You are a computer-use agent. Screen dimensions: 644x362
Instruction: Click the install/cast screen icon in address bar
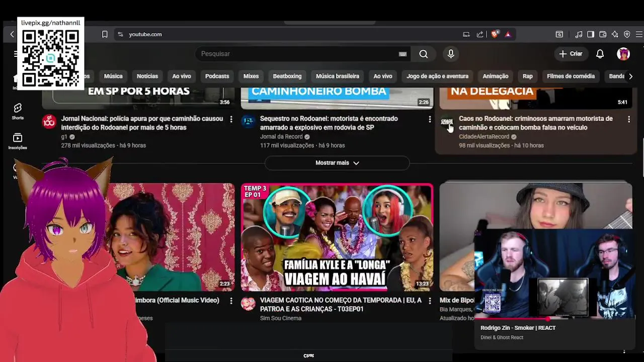(x=466, y=34)
